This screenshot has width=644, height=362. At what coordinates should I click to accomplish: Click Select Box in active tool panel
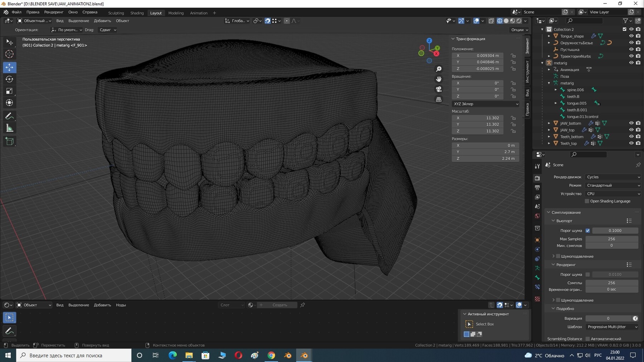485,324
